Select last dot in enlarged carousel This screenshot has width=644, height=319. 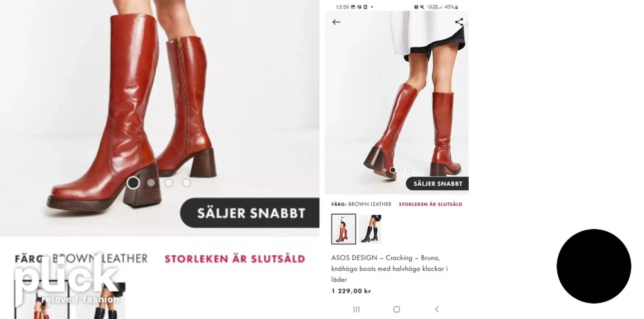point(187,183)
